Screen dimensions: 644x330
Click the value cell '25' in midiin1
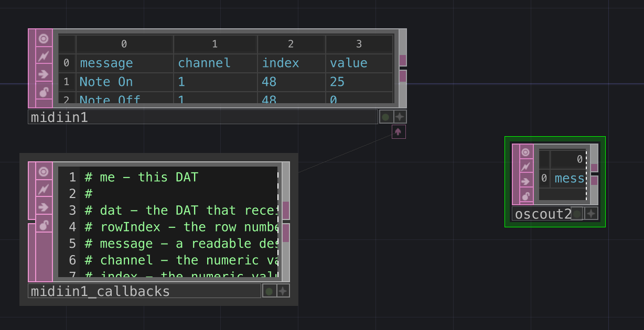[x=359, y=82]
